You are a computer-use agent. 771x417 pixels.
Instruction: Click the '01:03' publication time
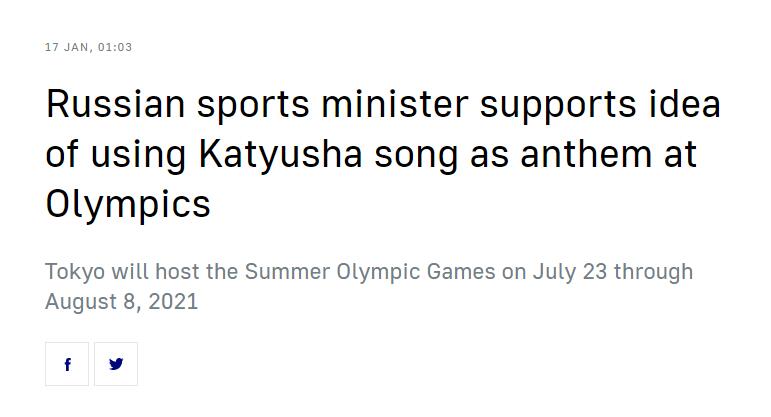[115, 47]
